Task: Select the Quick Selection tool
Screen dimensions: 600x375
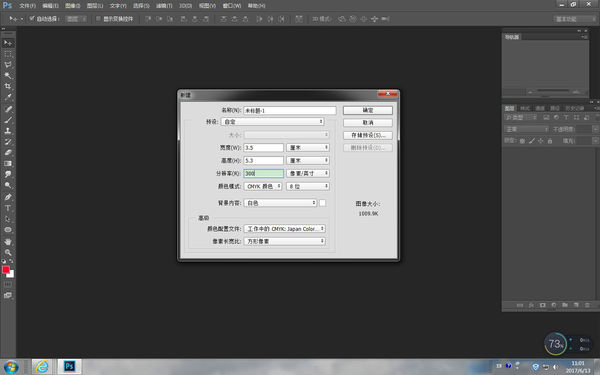Action: click(8, 75)
